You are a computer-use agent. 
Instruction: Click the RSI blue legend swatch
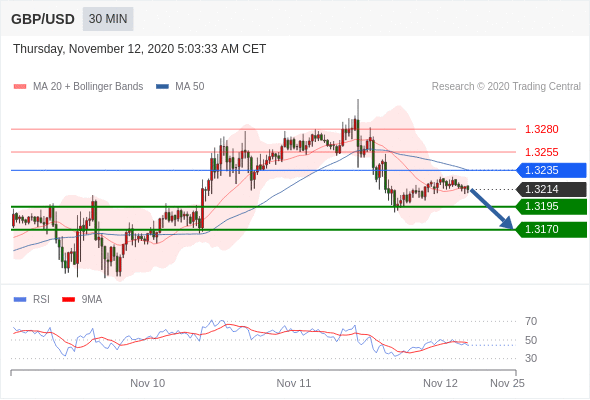coord(20,300)
